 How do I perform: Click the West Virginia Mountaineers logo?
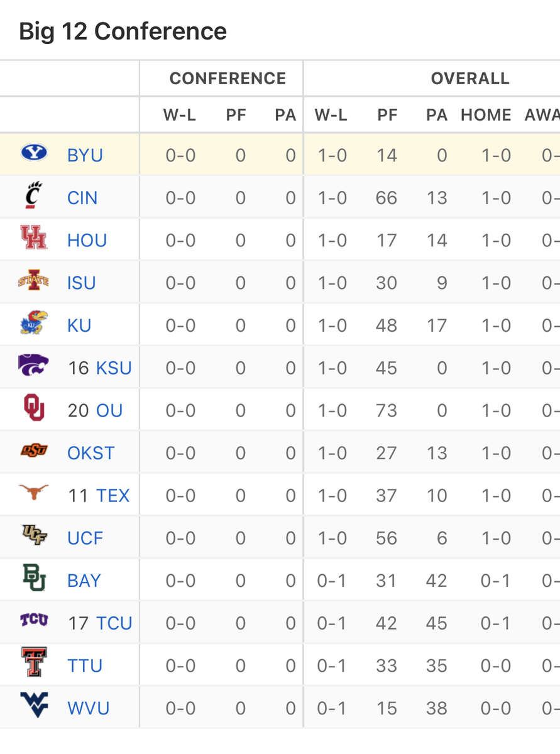(x=35, y=708)
